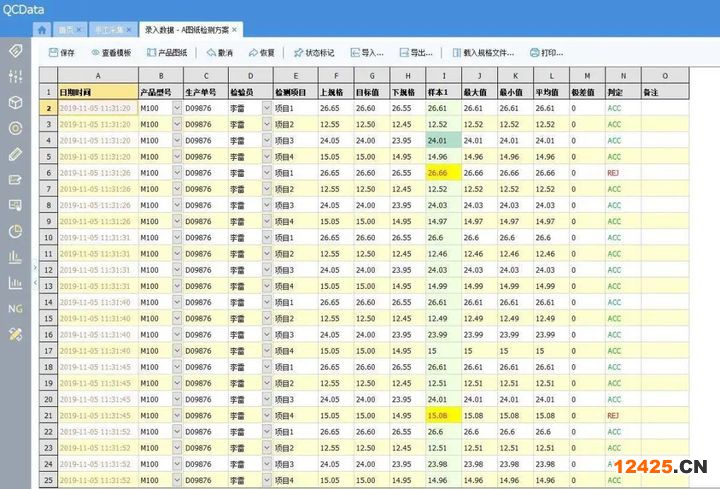The height and width of the screenshot is (489, 720).
Task: Click 恢复 (Redo) in toolbar
Action: [262, 53]
